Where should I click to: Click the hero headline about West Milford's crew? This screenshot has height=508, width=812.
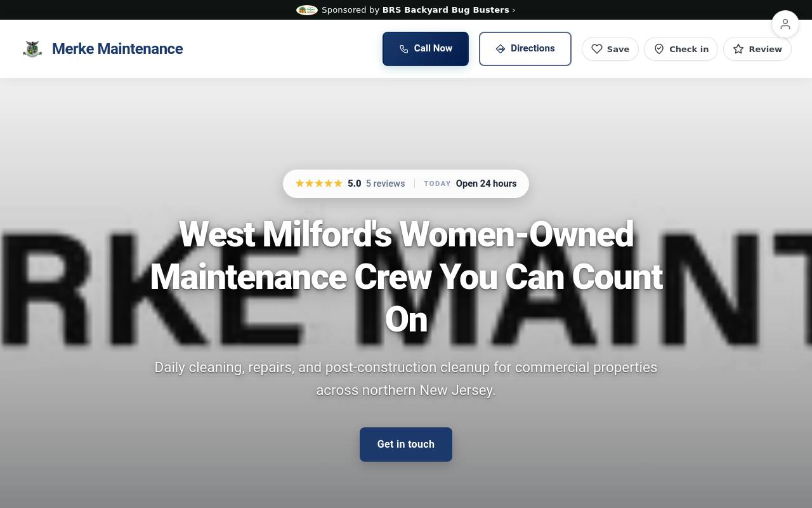tap(406, 277)
